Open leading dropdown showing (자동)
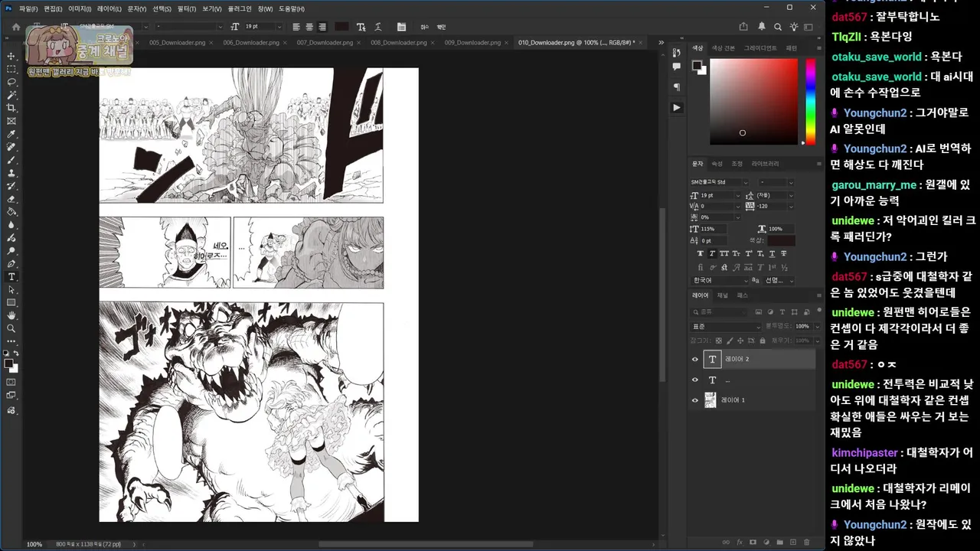Viewport: 980px width, 551px height. (x=791, y=196)
